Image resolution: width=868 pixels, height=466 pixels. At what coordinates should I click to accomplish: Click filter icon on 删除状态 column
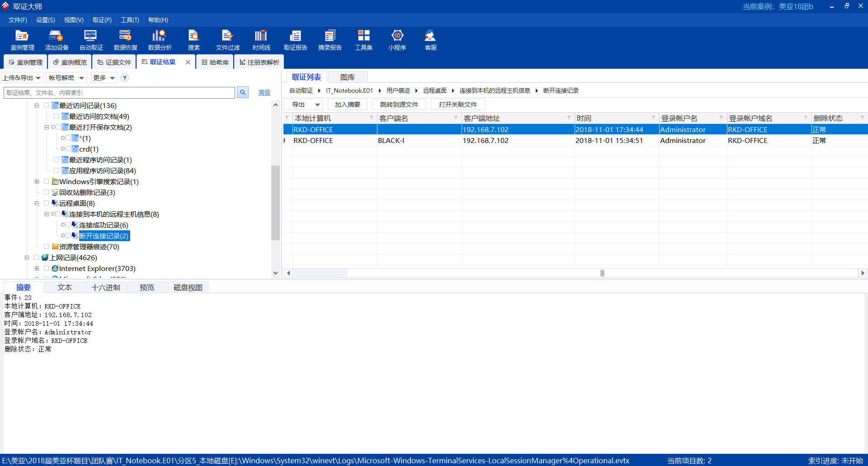(x=862, y=118)
